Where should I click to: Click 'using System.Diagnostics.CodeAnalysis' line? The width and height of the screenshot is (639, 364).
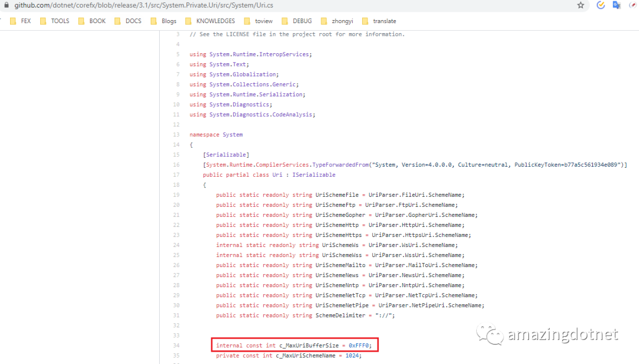pyautogui.click(x=252, y=115)
